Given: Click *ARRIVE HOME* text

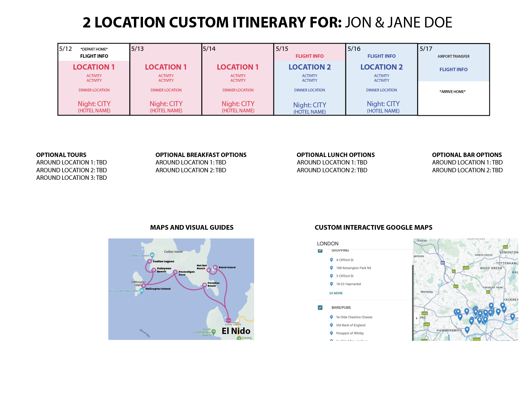Looking at the screenshot, I should click(452, 92).
